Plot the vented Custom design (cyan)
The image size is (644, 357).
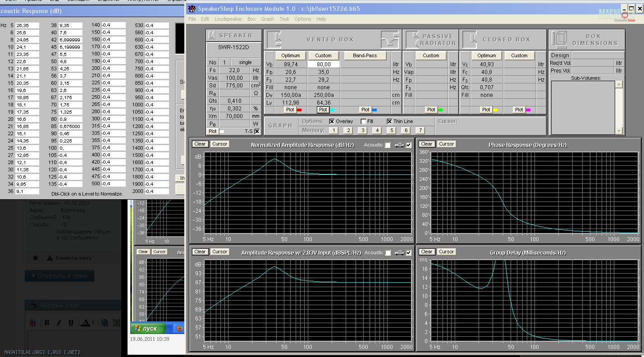[323, 110]
